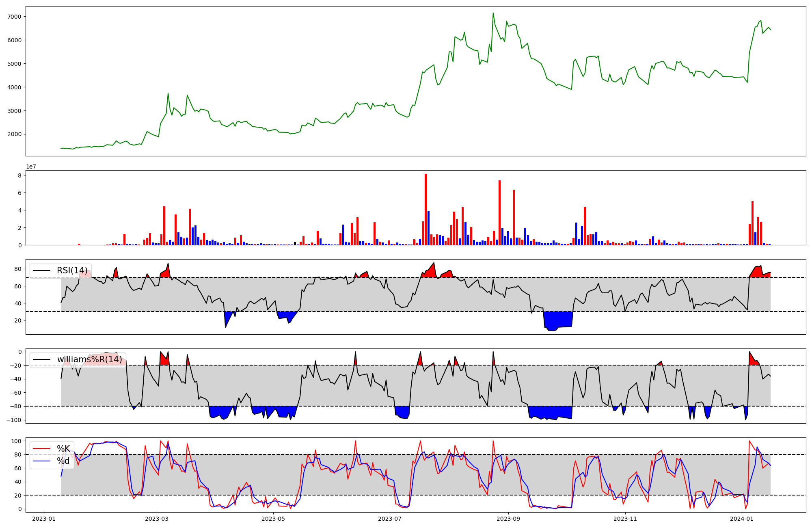Click the RSI(14) legend label

[72, 270]
